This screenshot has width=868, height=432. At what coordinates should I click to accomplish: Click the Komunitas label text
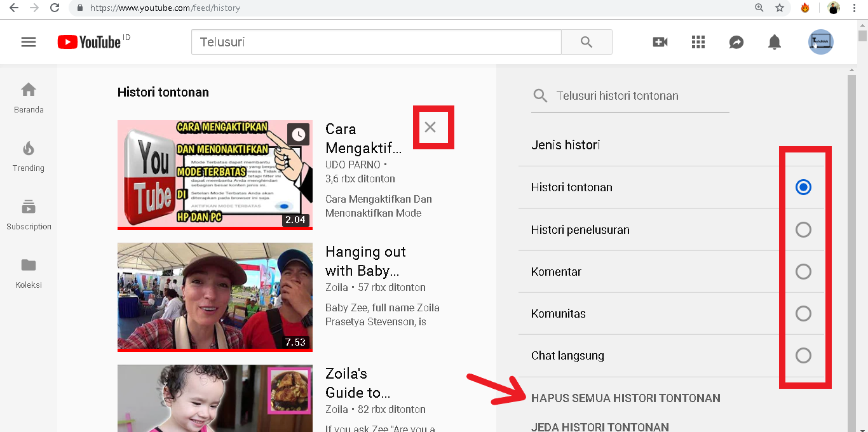point(559,313)
